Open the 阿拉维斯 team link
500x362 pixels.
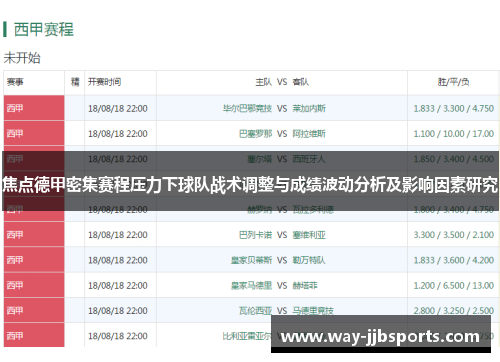point(309,134)
